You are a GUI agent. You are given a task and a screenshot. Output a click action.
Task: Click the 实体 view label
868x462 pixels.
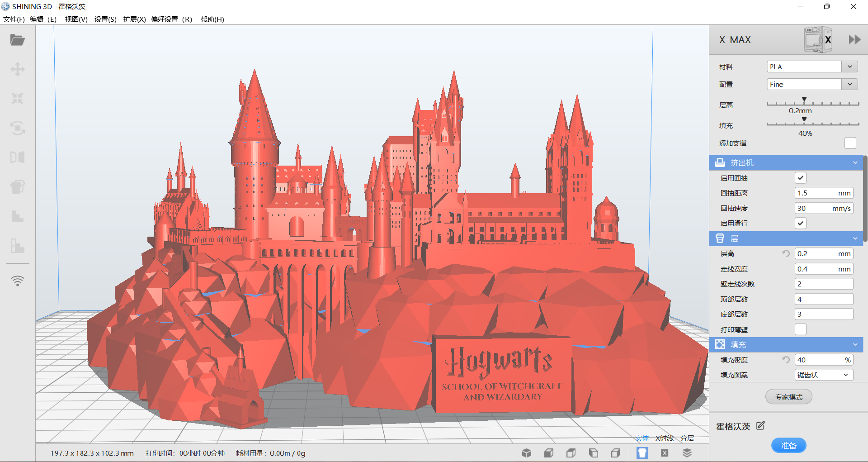pyautogui.click(x=642, y=438)
